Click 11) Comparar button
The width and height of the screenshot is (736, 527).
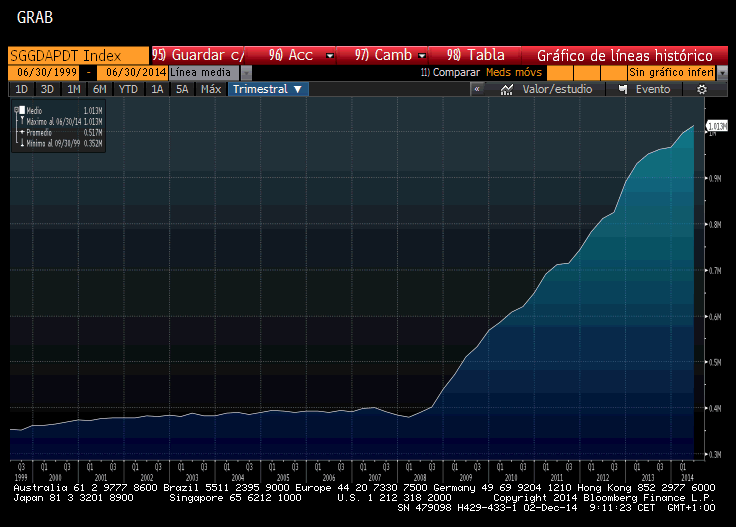click(450, 72)
